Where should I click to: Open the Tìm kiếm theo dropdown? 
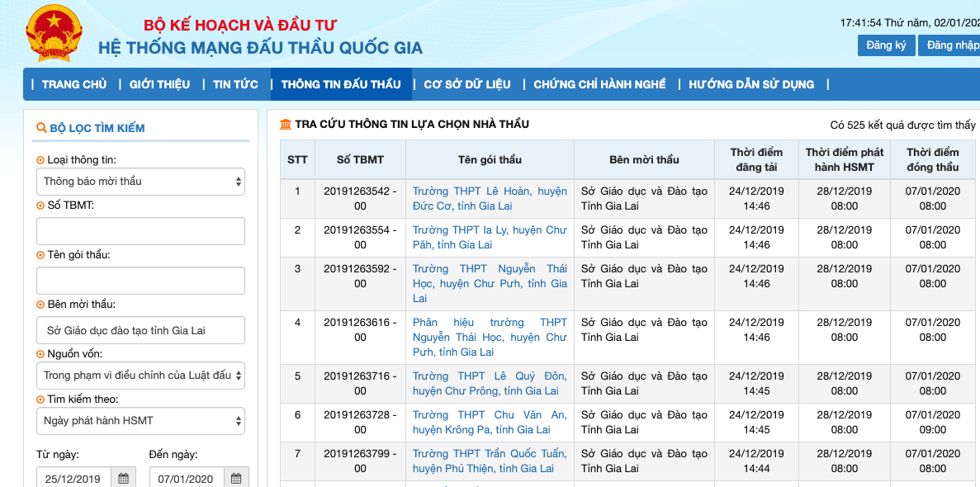(x=140, y=421)
